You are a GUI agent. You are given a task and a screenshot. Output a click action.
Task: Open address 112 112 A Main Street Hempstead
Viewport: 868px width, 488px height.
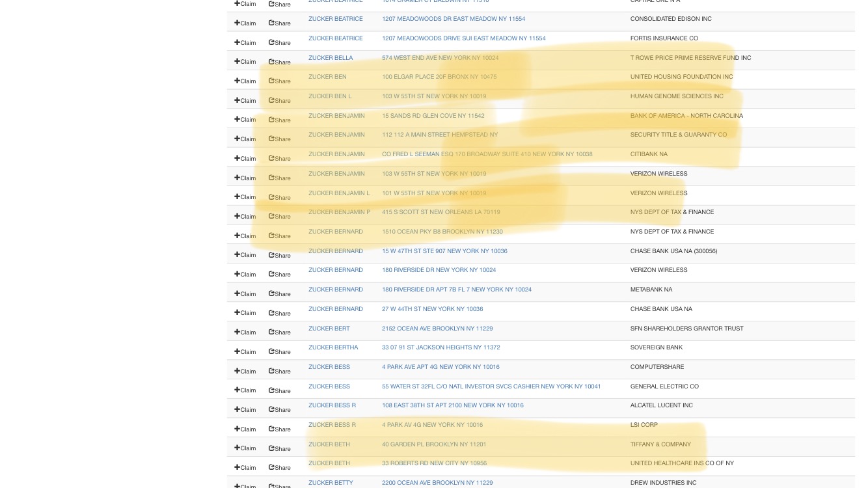pyautogui.click(x=440, y=135)
